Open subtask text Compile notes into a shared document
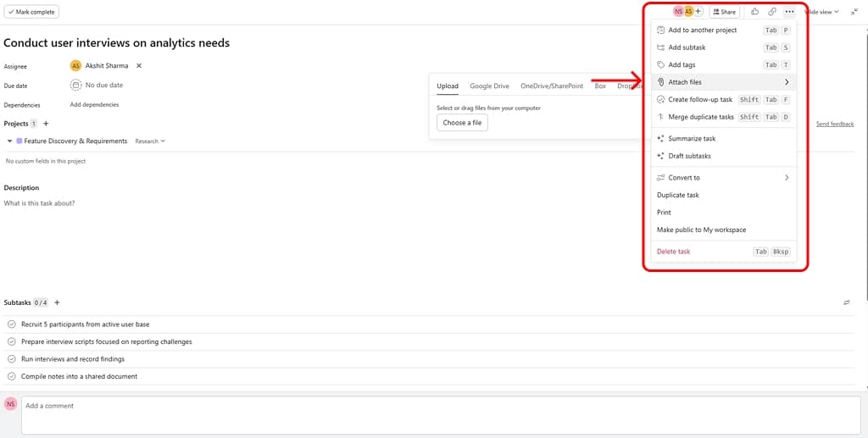 click(79, 377)
